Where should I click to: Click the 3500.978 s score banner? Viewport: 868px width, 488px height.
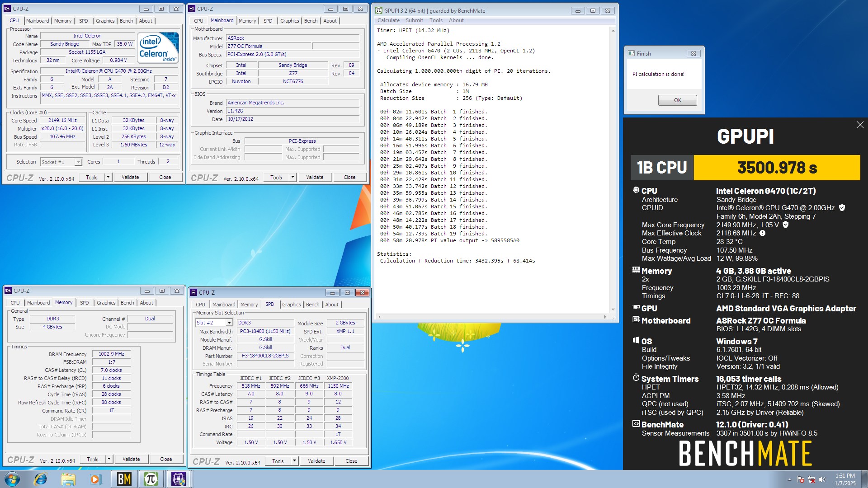click(x=777, y=168)
